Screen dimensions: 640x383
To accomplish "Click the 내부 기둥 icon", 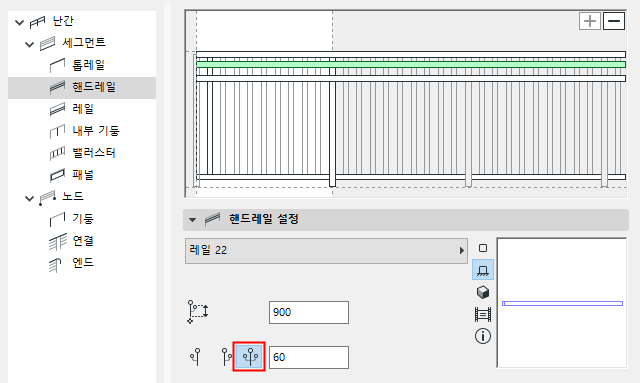I will coord(58,131).
